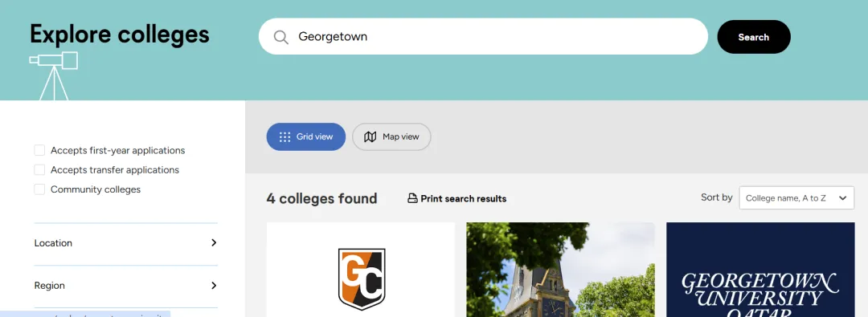
Task: Open the Sort by College name dropdown
Action: point(796,198)
